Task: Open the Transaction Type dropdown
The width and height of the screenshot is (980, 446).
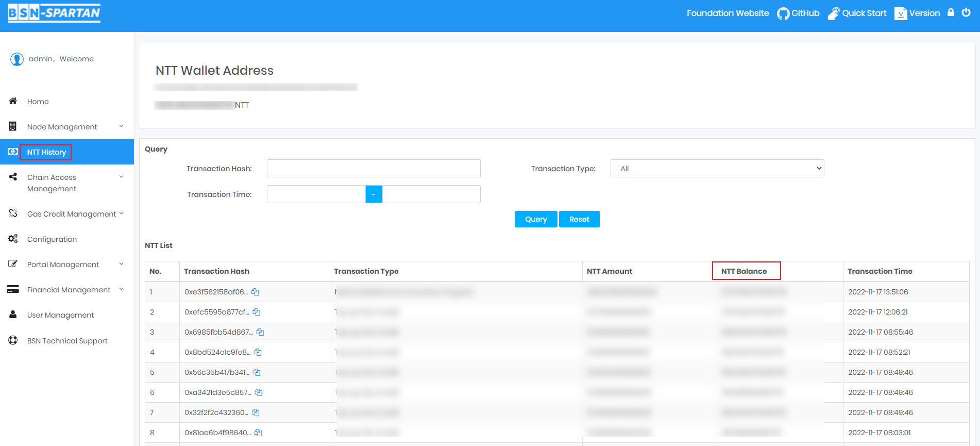Action: [x=717, y=169]
